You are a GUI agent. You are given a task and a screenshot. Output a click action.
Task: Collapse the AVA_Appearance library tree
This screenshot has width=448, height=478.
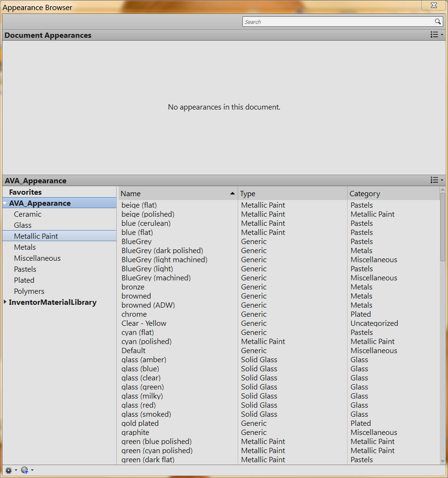(4, 203)
